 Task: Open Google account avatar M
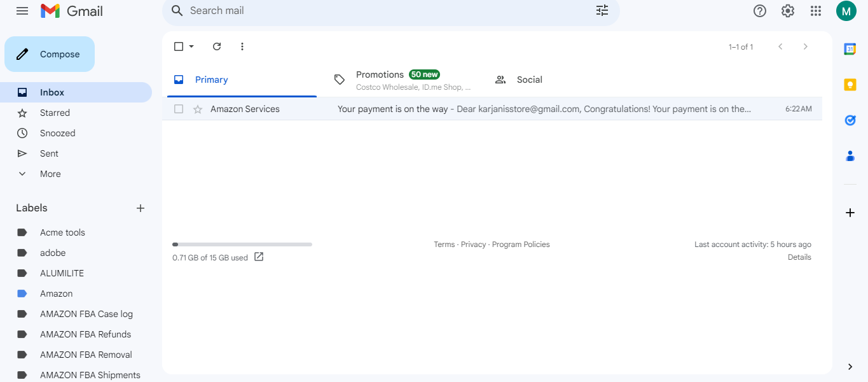(846, 11)
